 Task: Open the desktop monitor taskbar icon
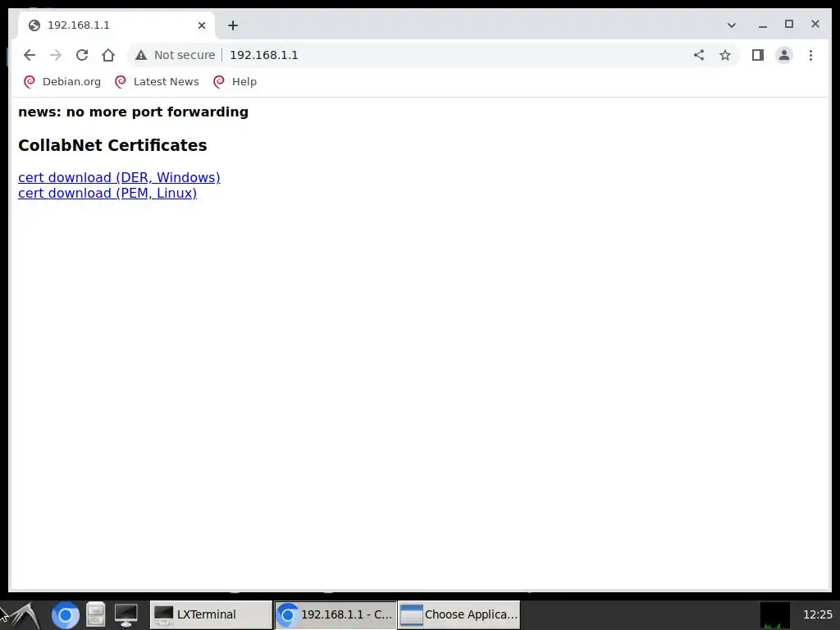126,615
